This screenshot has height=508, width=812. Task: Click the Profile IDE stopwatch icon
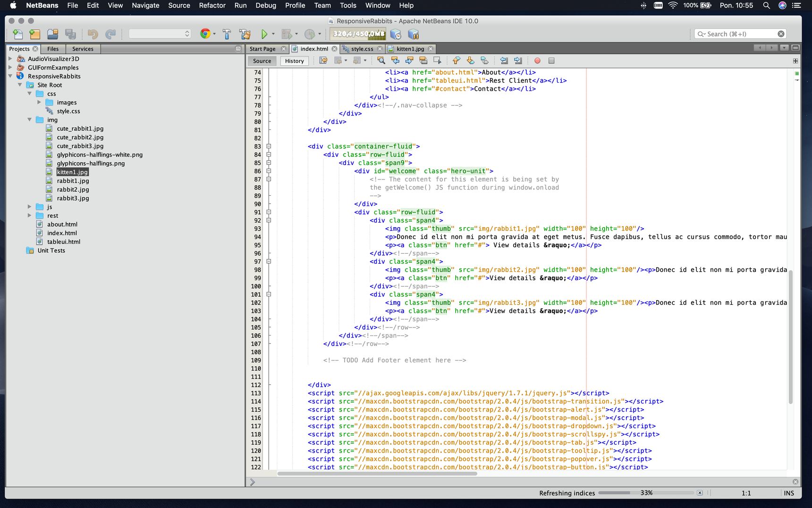[396, 34]
